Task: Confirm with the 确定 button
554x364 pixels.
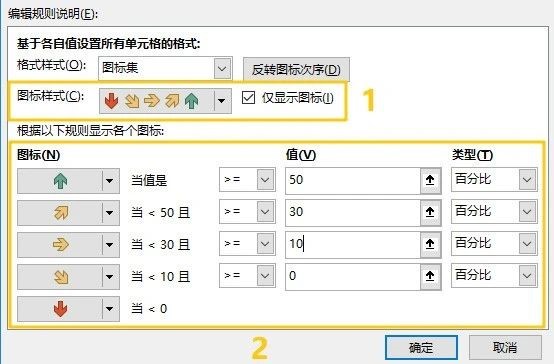Action: (x=421, y=347)
